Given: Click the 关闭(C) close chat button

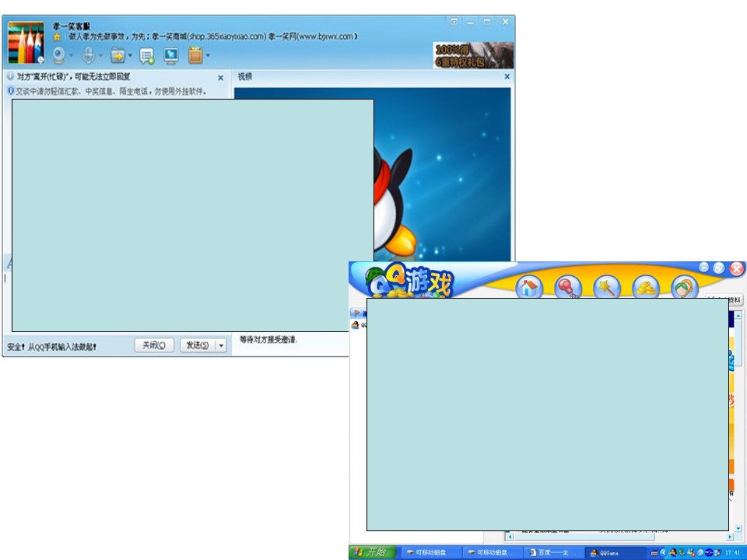Looking at the screenshot, I should coord(154,345).
